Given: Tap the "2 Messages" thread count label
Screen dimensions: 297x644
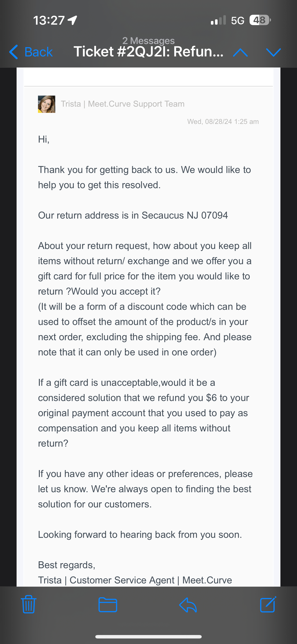Looking at the screenshot, I should (148, 40).
